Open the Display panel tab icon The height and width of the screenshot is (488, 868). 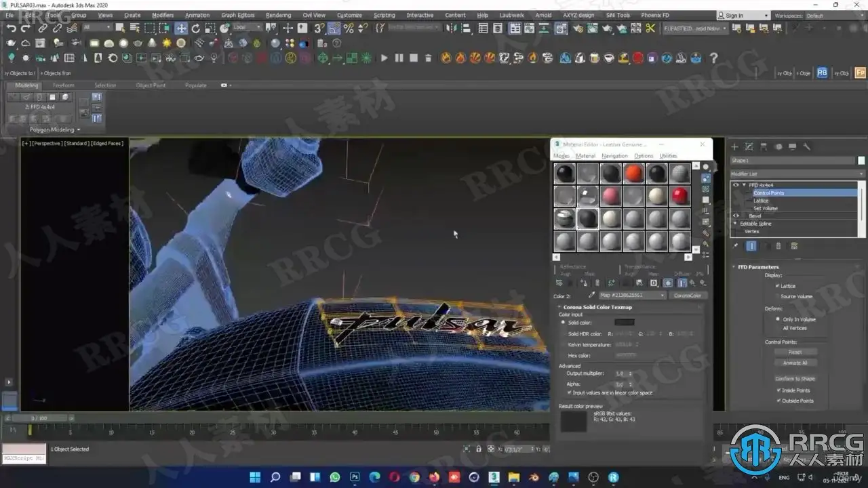tap(793, 146)
